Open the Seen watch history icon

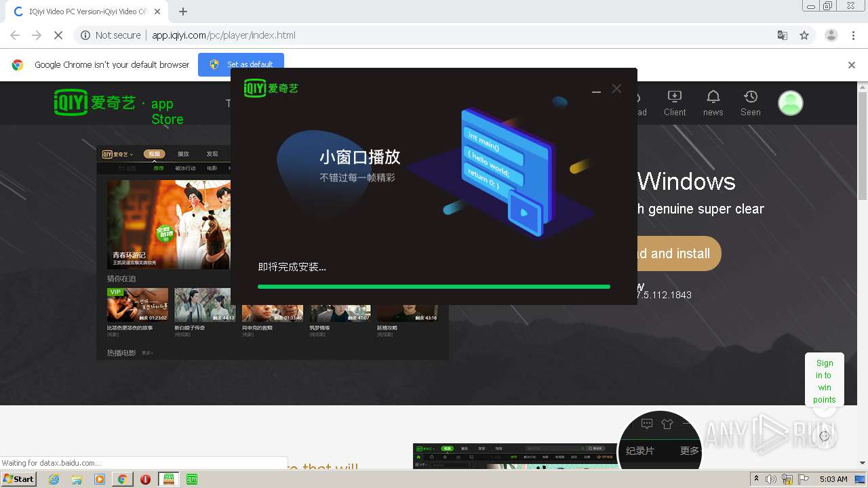click(750, 103)
